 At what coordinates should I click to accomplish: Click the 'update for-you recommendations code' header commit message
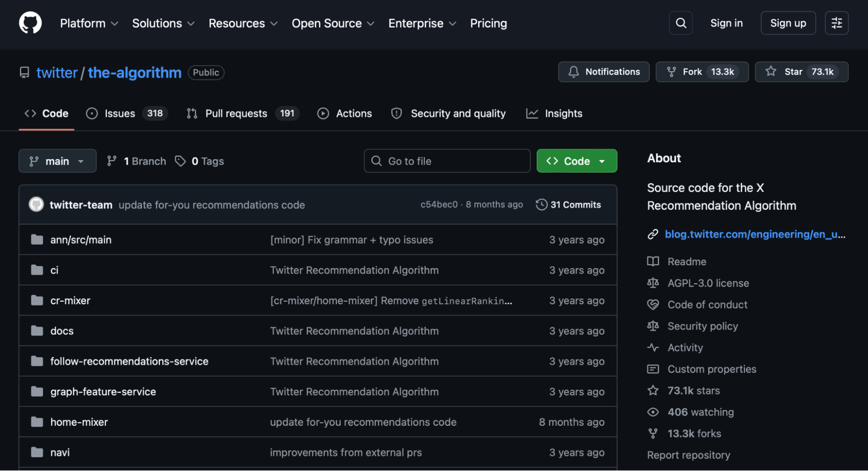(x=212, y=205)
